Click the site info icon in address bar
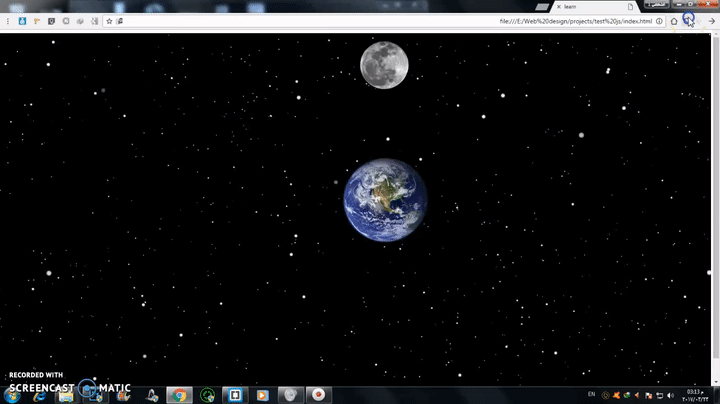This screenshot has height=404, width=720. (660, 20)
